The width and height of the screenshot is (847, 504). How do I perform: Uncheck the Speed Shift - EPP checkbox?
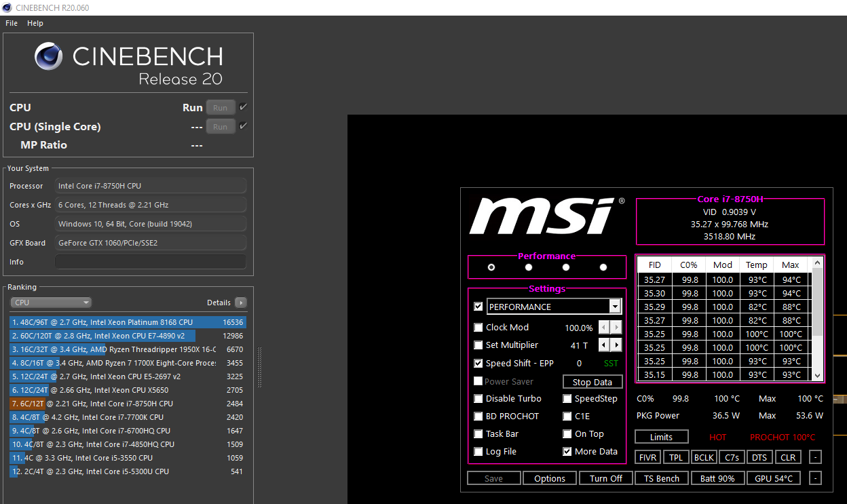(478, 364)
